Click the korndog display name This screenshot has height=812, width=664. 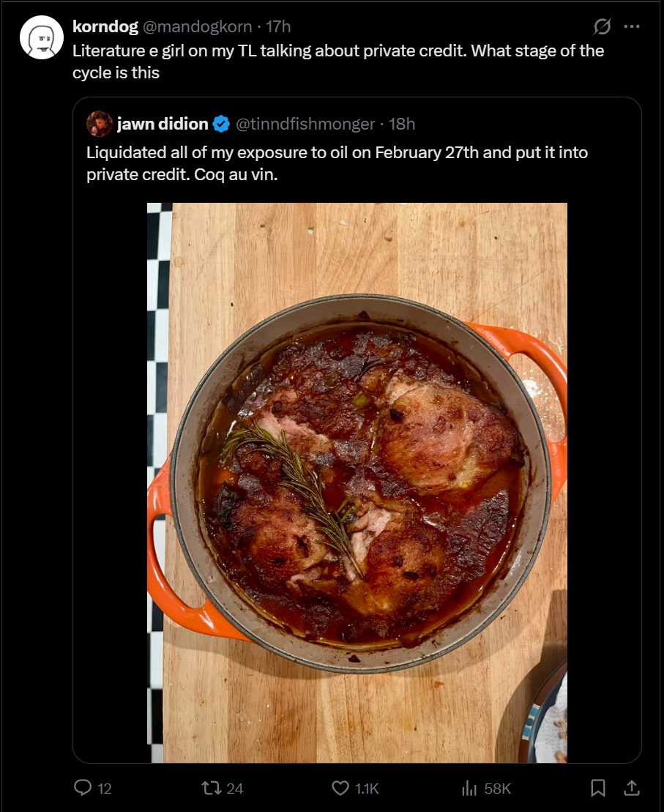point(105,27)
